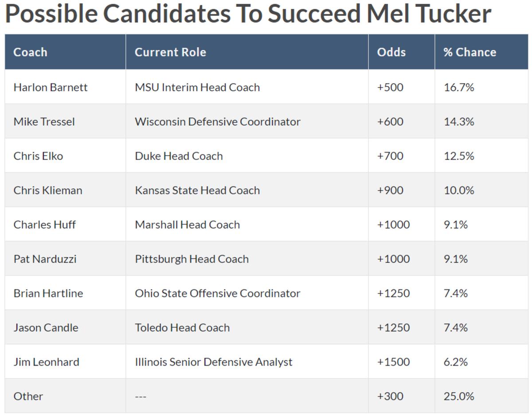The height and width of the screenshot is (417, 532).
Task: Select the Jim Leonhard name cell
Action: [x=46, y=362]
